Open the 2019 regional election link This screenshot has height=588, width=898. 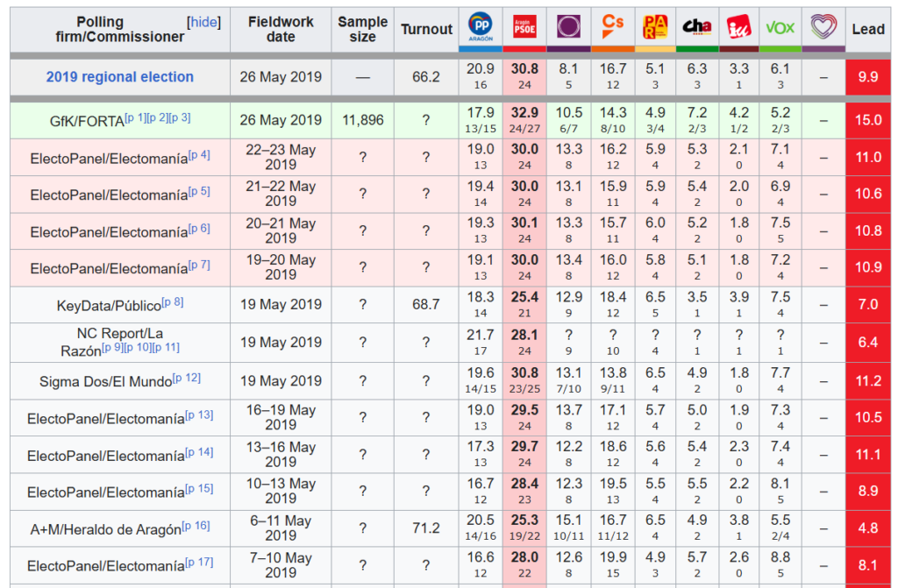120,77
